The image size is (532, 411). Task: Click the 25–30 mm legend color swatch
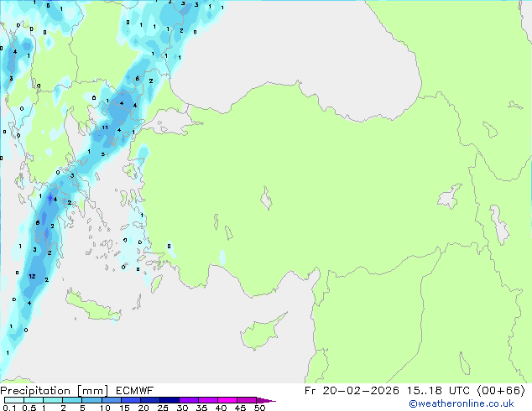coord(169,400)
